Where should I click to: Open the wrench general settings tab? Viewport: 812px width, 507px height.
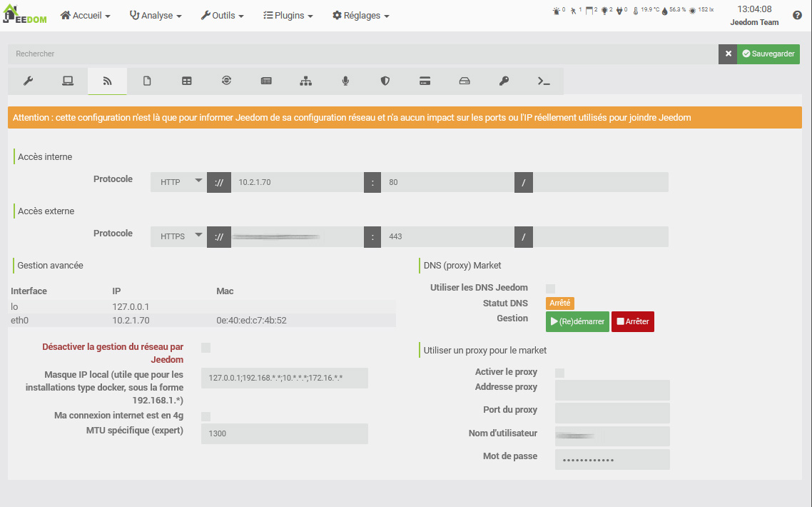click(x=28, y=81)
